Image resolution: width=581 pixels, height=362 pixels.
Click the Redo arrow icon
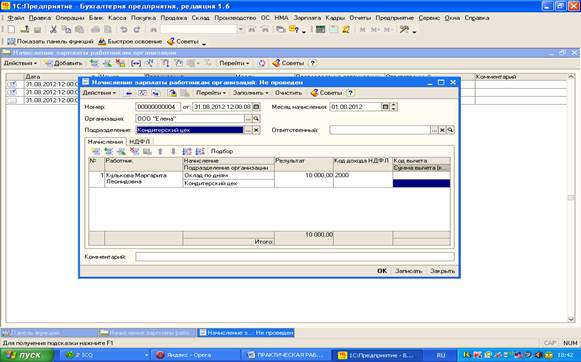coord(137,30)
